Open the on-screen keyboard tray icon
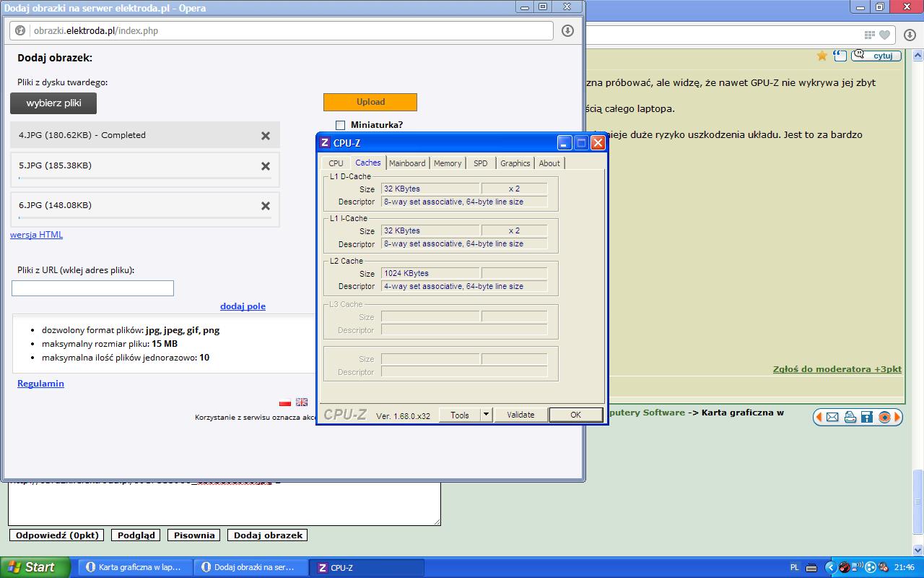Screen dimensions: 924x578 (811, 568)
